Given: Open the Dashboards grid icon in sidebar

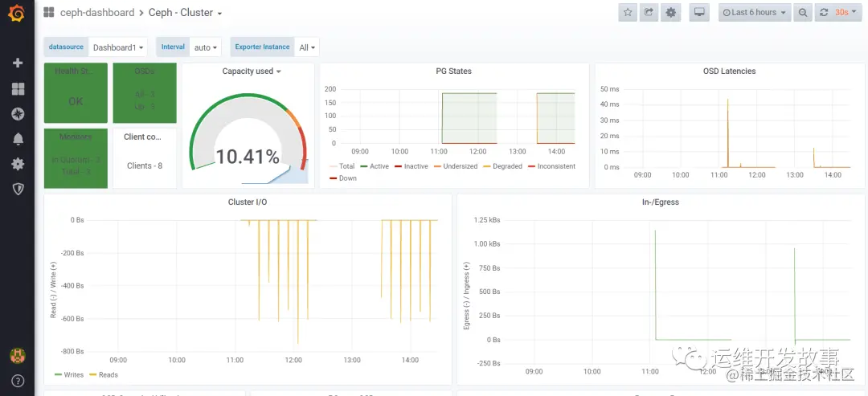Looking at the screenshot, I should click(18, 89).
